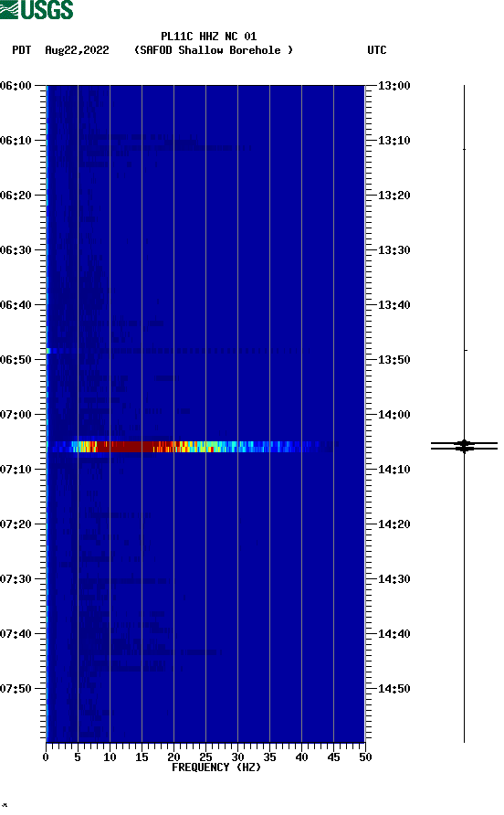This screenshot has width=504, height=815.
Task: Click the 06:20 PDT time label
Action: (16, 195)
